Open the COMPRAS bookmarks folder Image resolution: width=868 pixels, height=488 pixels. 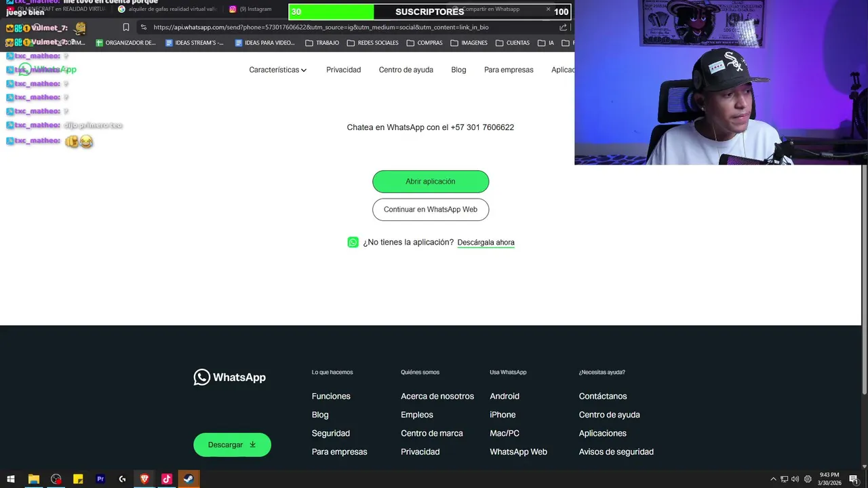(x=425, y=43)
